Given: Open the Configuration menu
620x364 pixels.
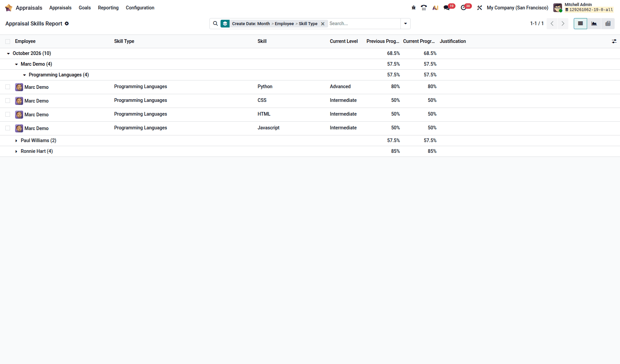Looking at the screenshot, I should point(140,8).
